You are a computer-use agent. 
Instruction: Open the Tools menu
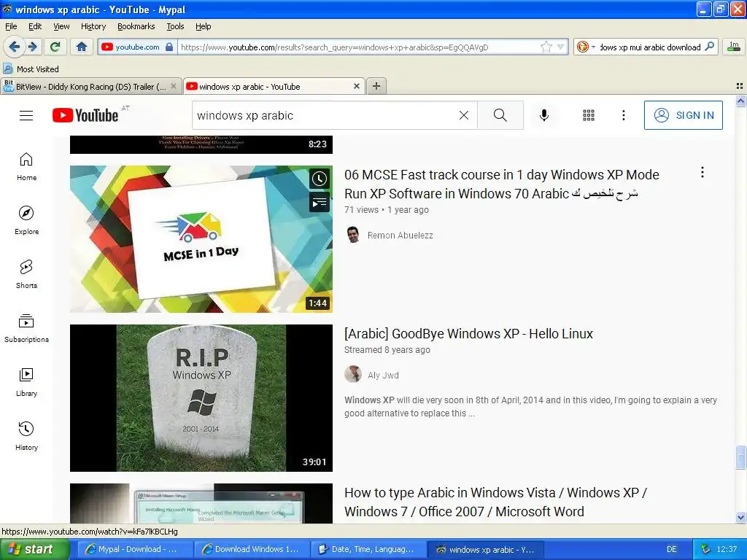point(175,26)
